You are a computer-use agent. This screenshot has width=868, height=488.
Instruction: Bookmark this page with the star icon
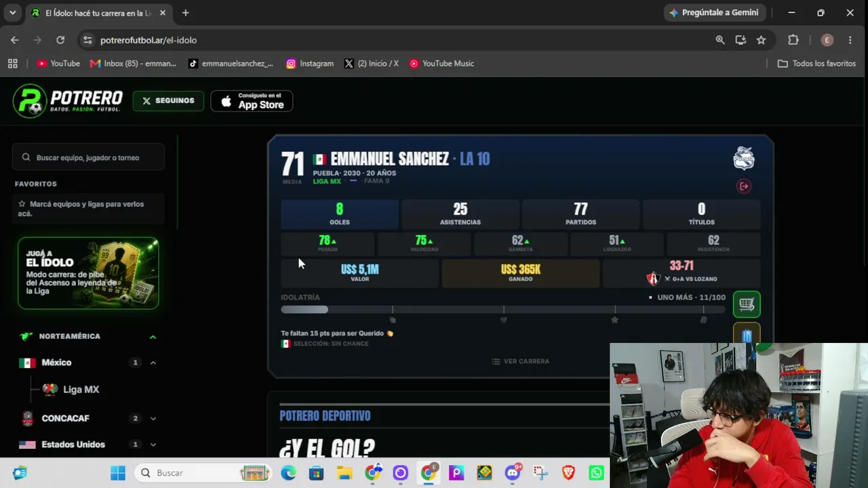click(x=761, y=40)
